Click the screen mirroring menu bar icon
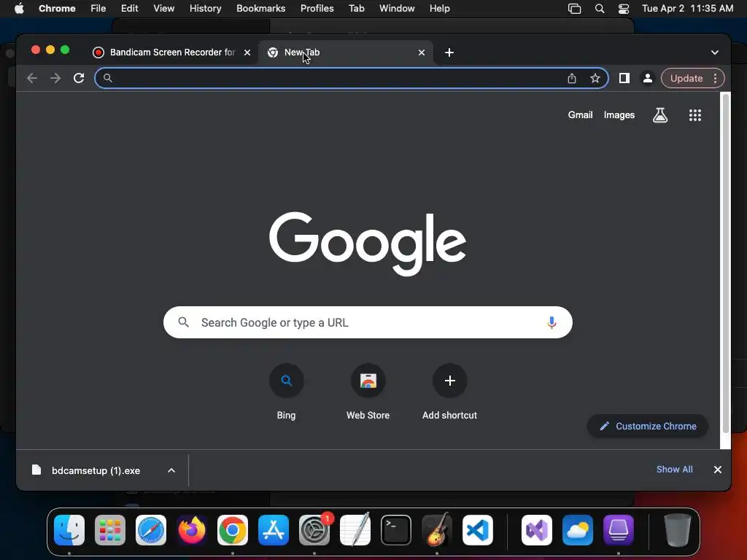The height and width of the screenshot is (560, 747). click(x=575, y=9)
